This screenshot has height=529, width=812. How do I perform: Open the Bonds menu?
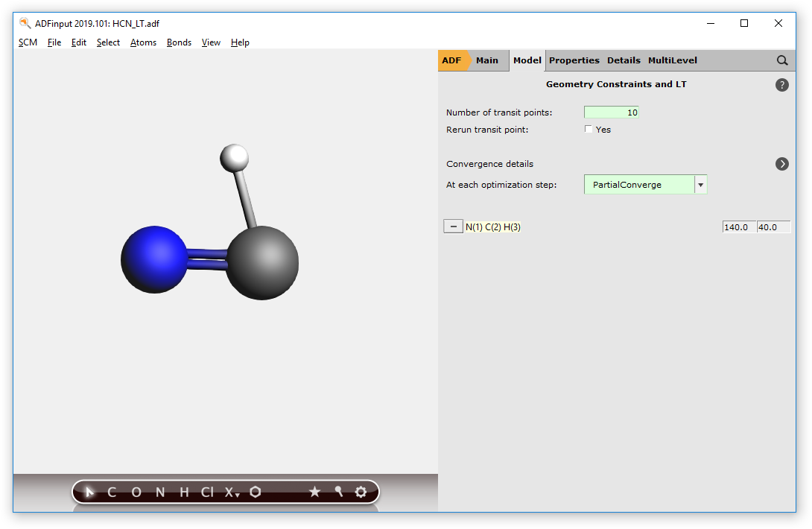(180, 42)
